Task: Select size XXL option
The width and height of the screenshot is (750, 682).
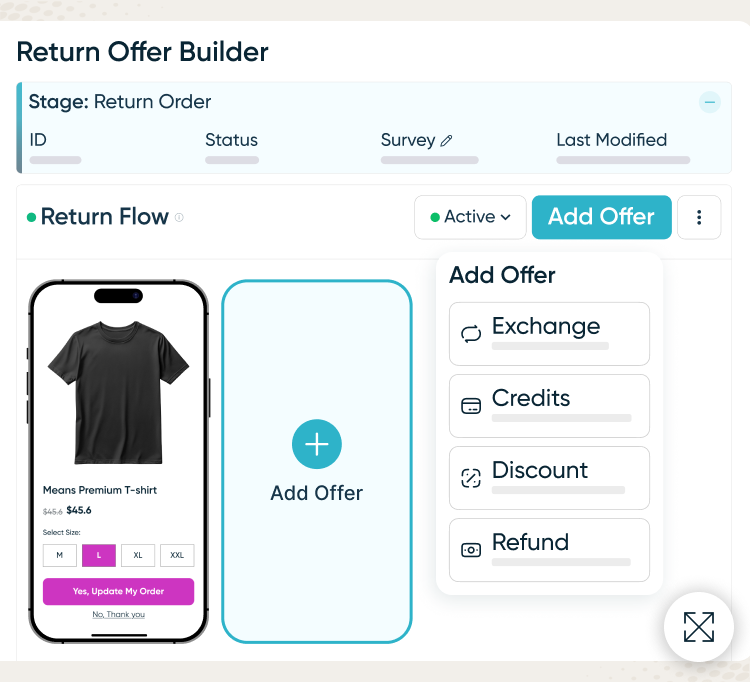Action: (177, 555)
